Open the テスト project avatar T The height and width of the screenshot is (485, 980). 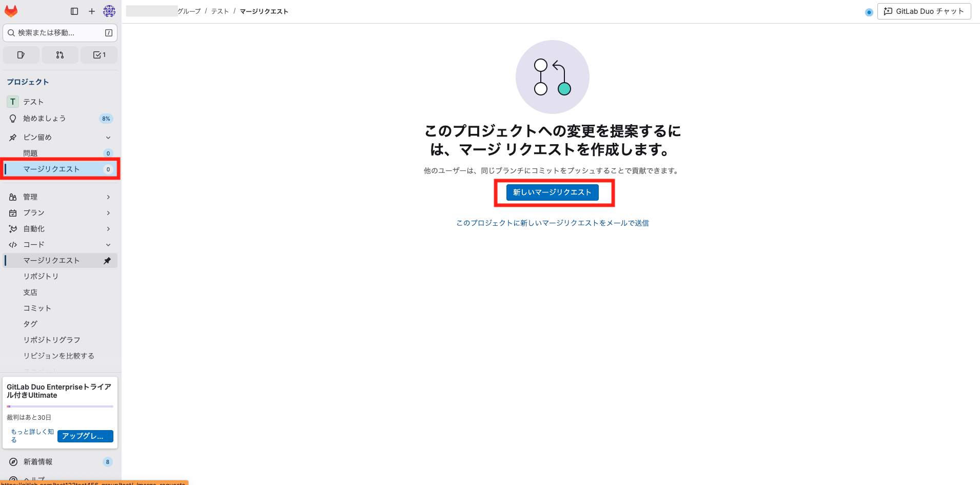pos(13,102)
